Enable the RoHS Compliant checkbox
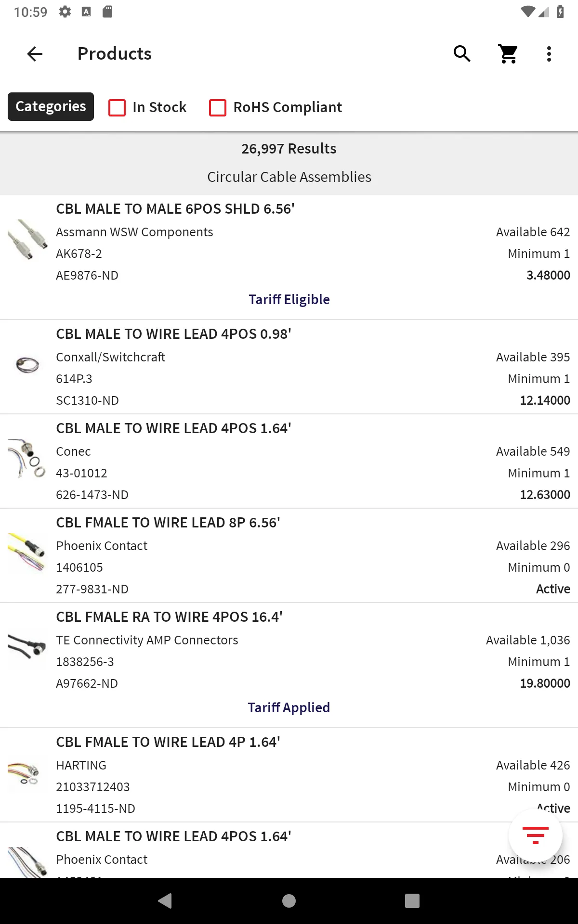Image resolution: width=578 pixels, height=924 pixels. coord(218,107)
